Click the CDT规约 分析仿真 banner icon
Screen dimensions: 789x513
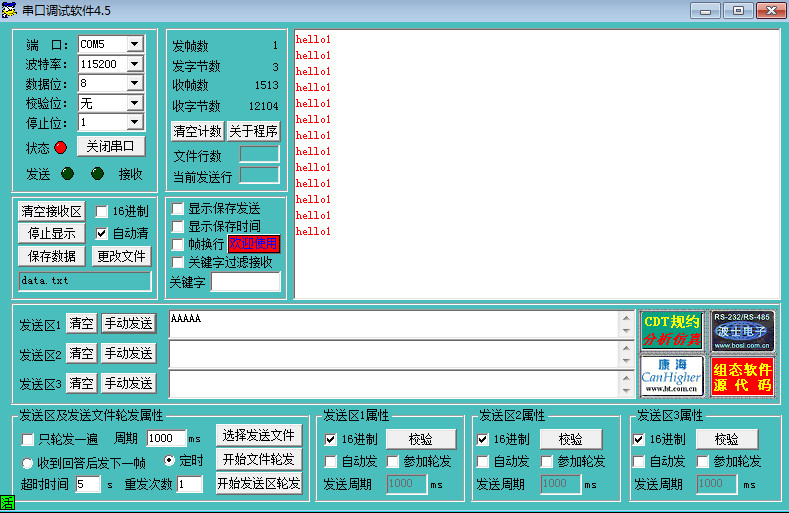tap(672, 330)
